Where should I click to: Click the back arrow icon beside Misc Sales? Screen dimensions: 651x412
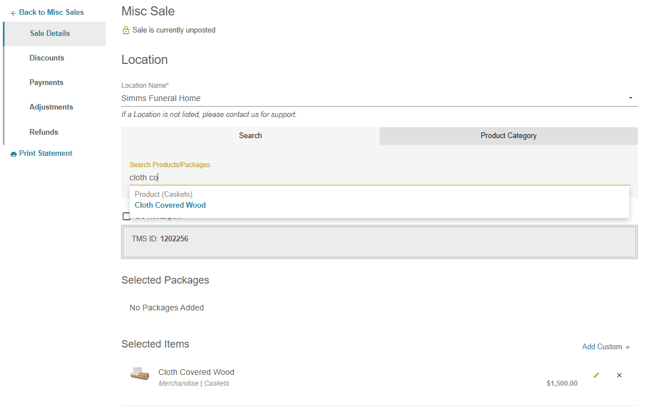tap(13, 13)
